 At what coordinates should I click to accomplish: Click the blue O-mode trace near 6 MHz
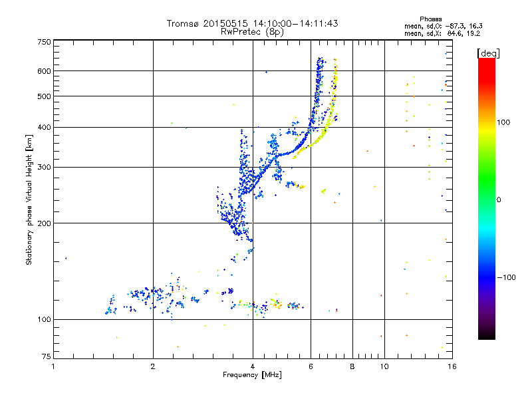point(317,102)
